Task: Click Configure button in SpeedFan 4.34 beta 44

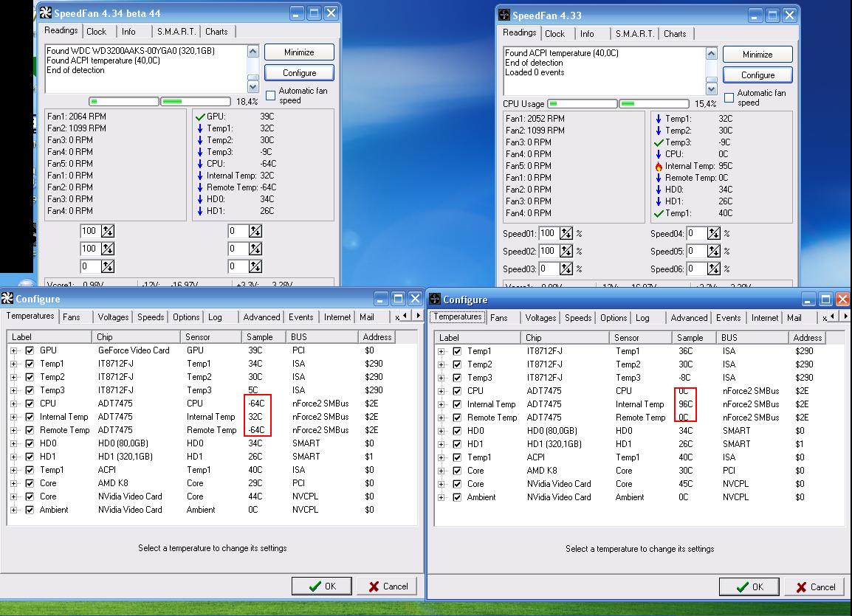Action: pyautogui.click(x=300, y=73)
